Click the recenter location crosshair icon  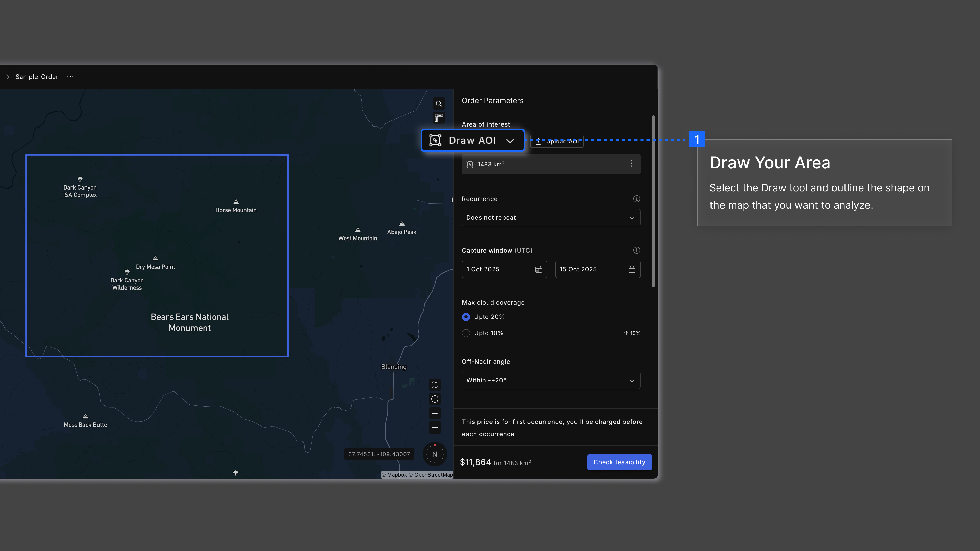click(x=435, y=399)
